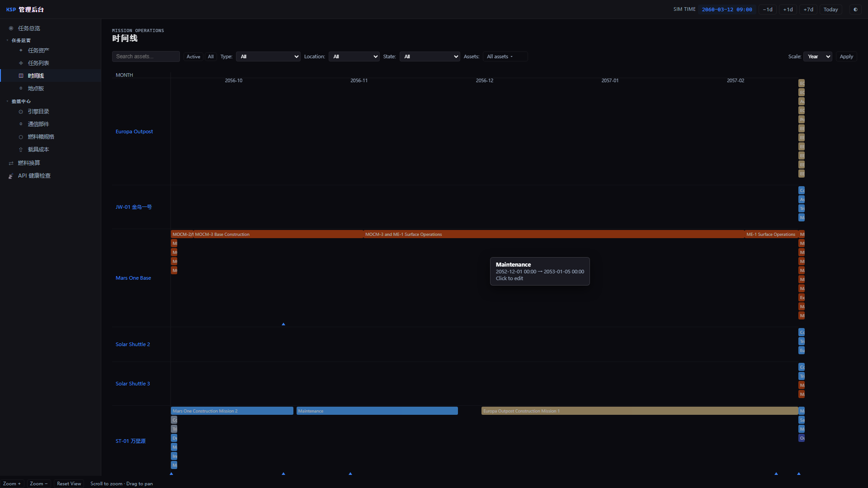Click the Apply button

pyautogui.click(x=846, y=56)
